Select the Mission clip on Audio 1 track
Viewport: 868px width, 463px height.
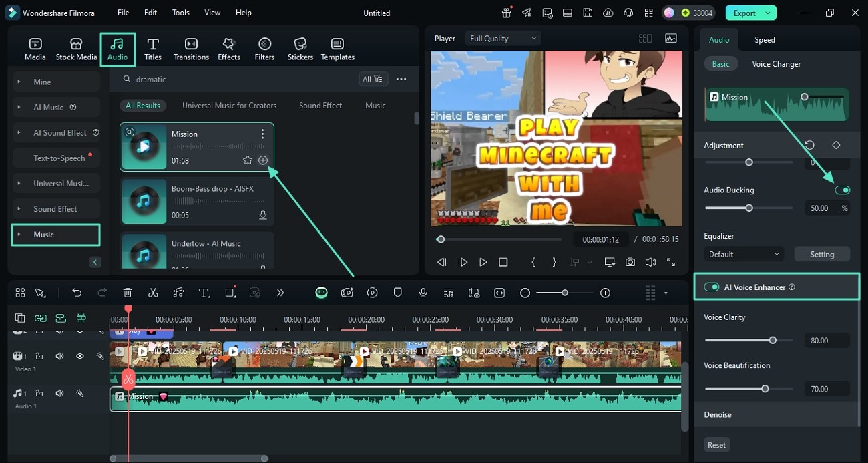(x=395, y=399)
